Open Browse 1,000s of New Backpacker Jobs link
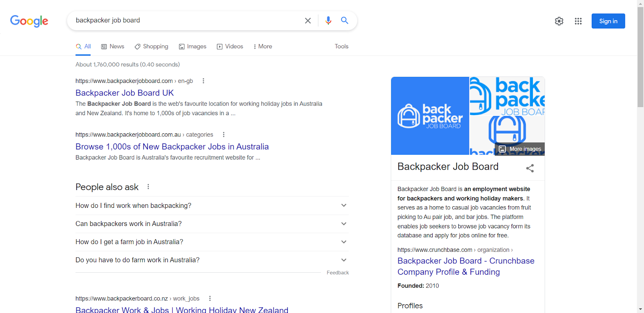The height and width of the screenshot is (313, 644). 172,147
